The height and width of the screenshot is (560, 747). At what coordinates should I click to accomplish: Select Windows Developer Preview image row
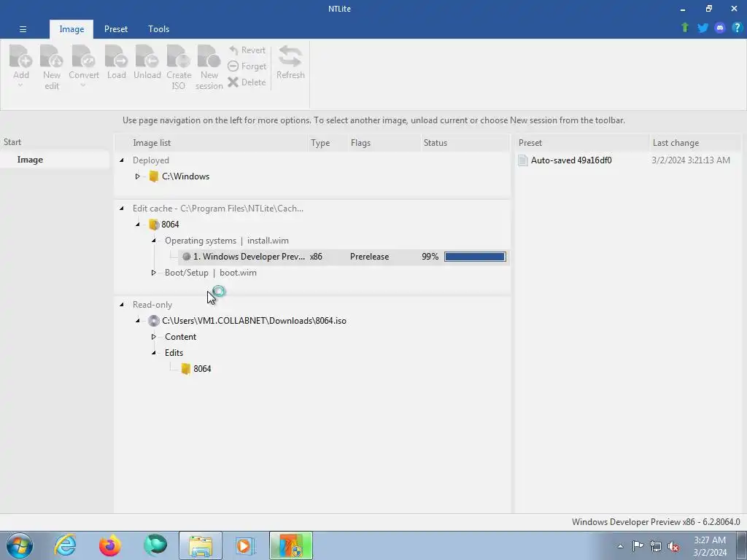pyautogui.click(x=344, y=257)
